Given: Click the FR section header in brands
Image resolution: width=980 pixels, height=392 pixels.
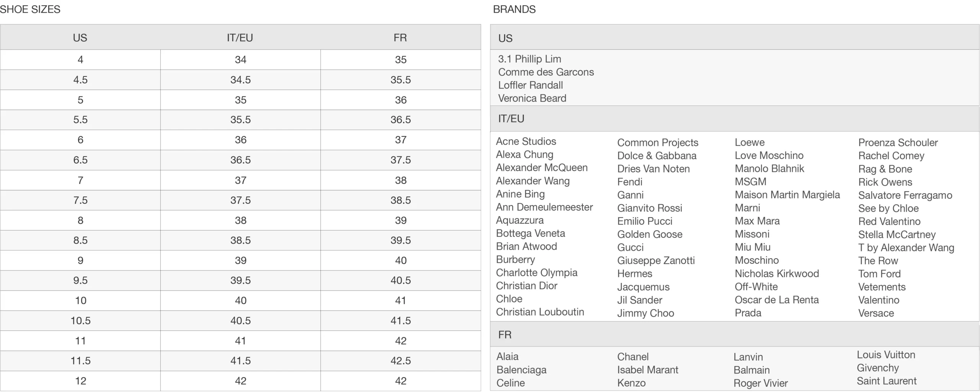Looking at the screenshot, I should (505, 335).
